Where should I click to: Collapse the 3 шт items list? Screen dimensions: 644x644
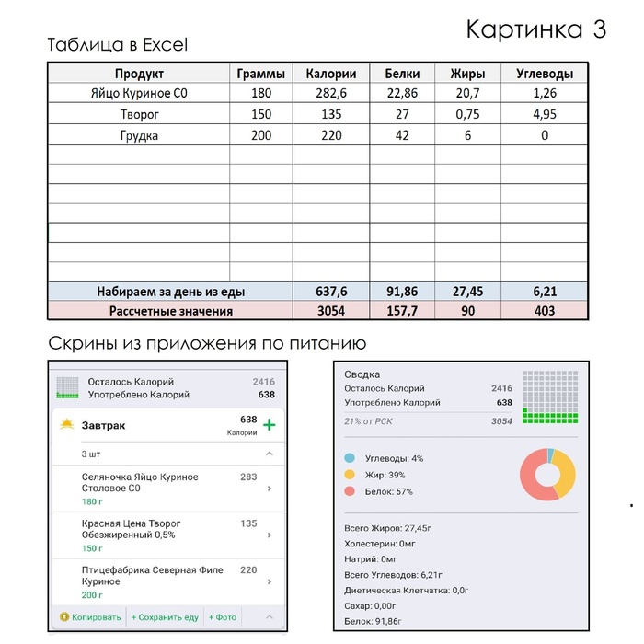tap(269, 454)
